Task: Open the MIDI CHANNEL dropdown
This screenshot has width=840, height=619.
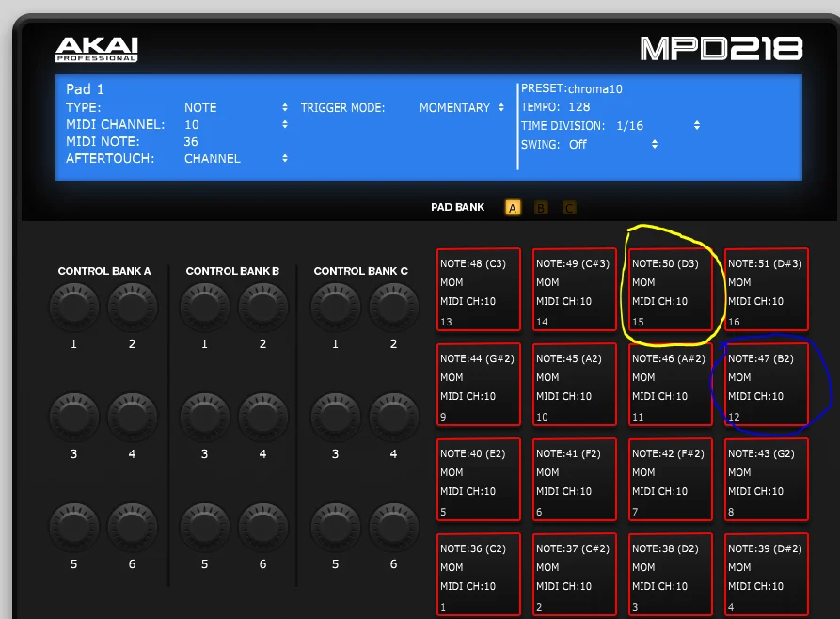Action: point(236,125)
